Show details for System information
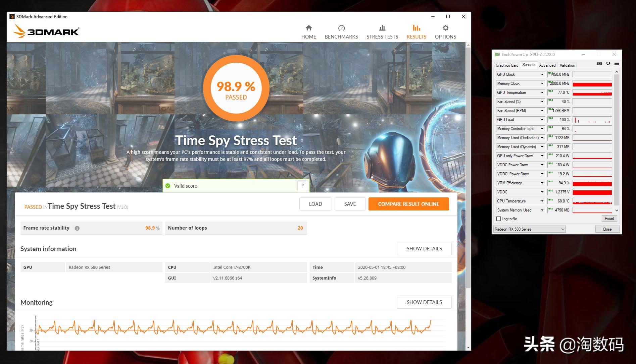 click(424, 249)
